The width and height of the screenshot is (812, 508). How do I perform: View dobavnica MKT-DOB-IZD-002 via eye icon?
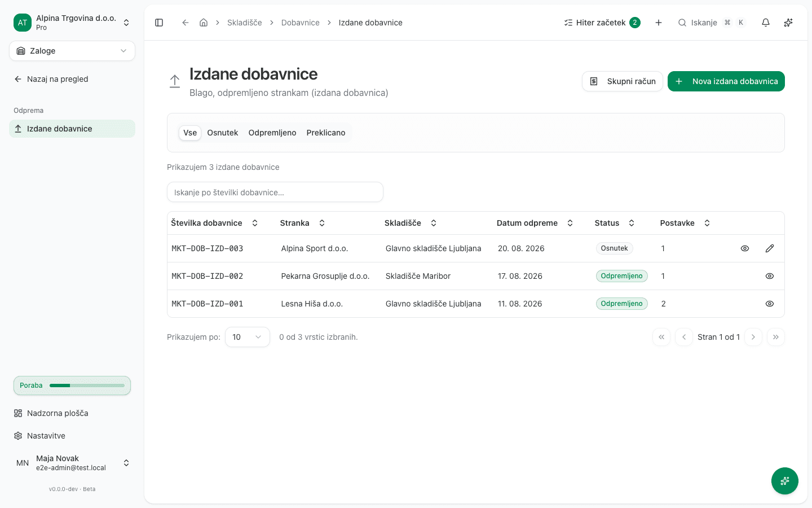tap(770, 276)
